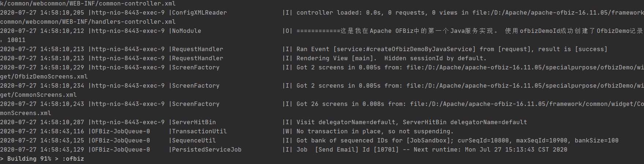Click the common-controller.xml path on the top line
The image size is (644, 164).
click(88, 4)
